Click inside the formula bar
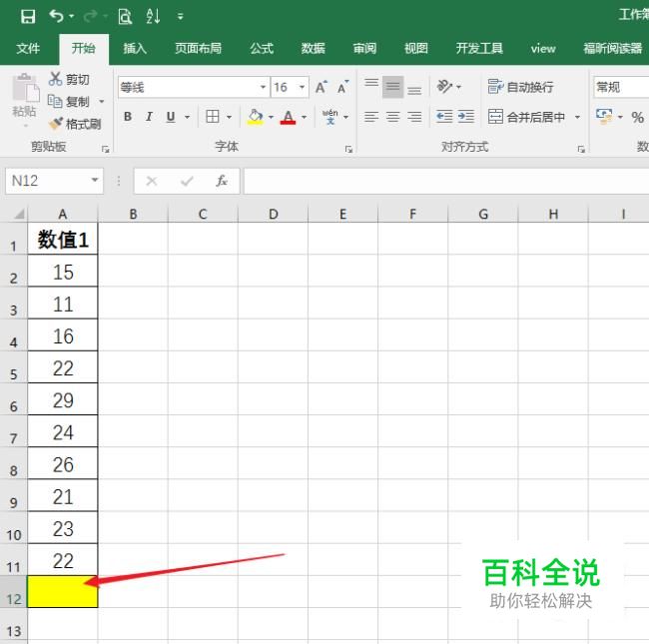This screenshot has height=644, width=649. (446, 181)
